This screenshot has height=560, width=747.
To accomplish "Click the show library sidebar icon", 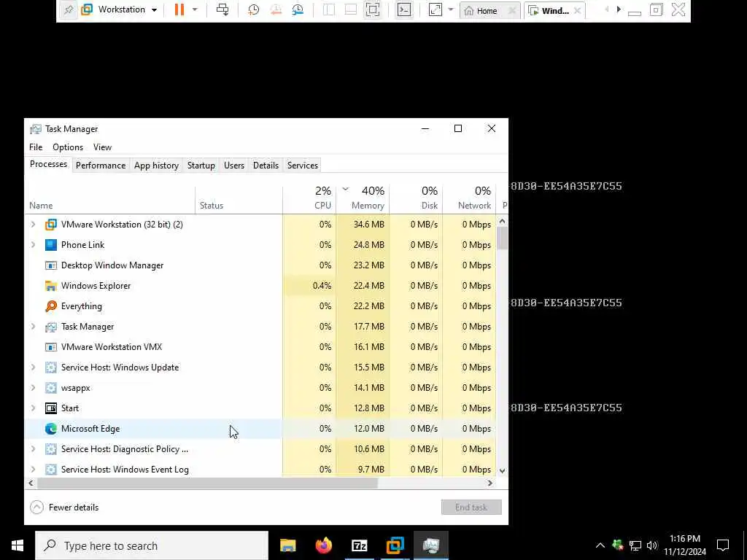I will click(329, 9).
